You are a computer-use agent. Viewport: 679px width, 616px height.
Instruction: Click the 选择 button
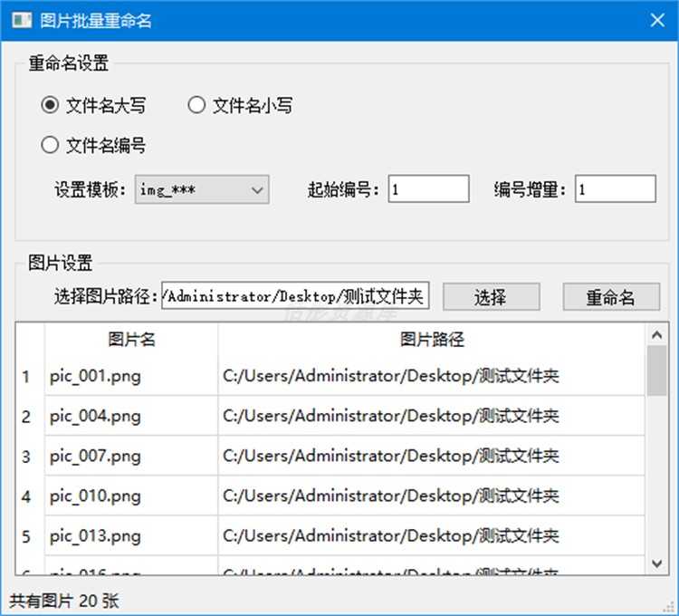coord(491,297)
